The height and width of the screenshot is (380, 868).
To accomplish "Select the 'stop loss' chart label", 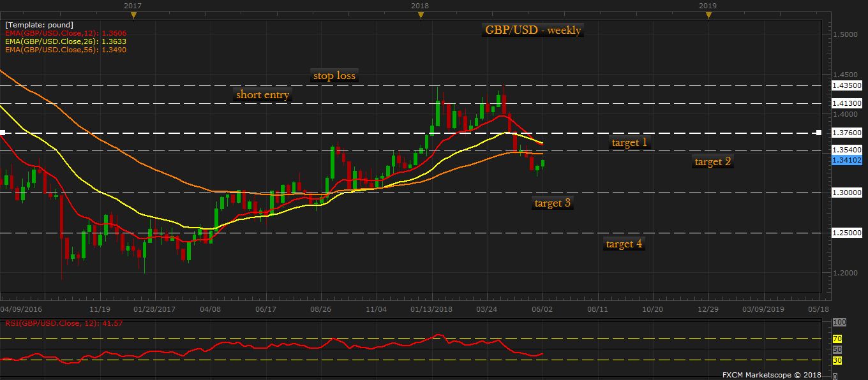I will click(334, 75).
